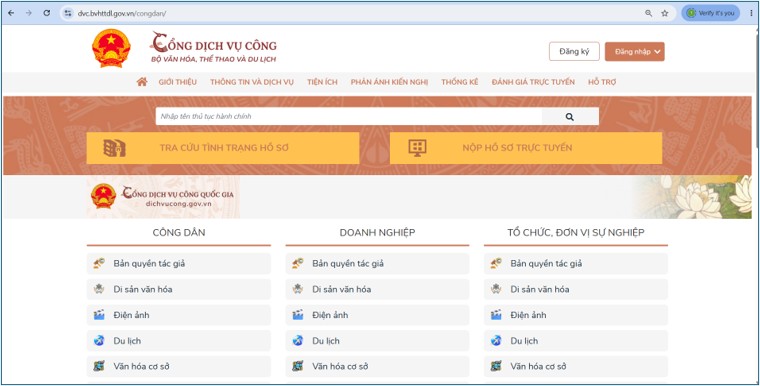Open Điện ảnh under Doanh nghiệp

tap(377, 315)
